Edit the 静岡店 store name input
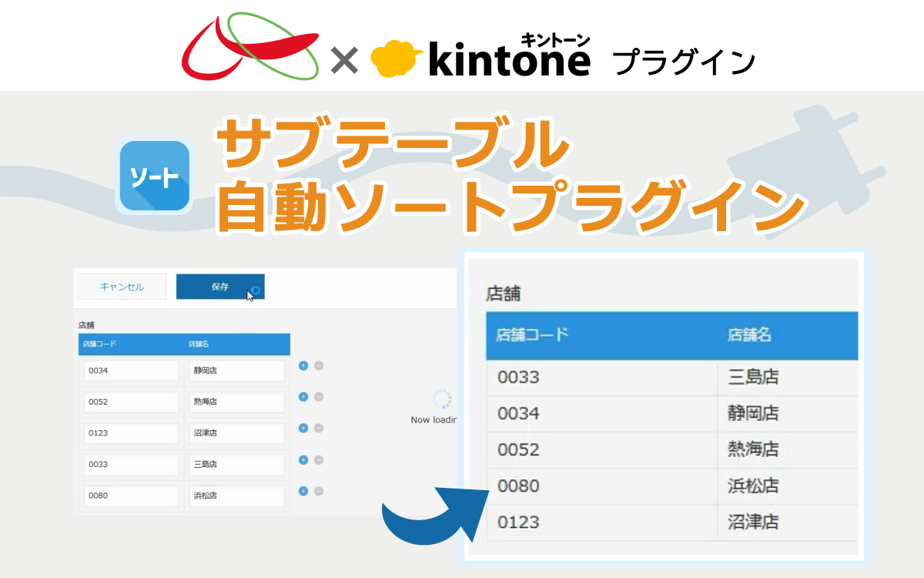Viewport: 924px width, 578px height. pyautogui.click(x=236, y=371)
